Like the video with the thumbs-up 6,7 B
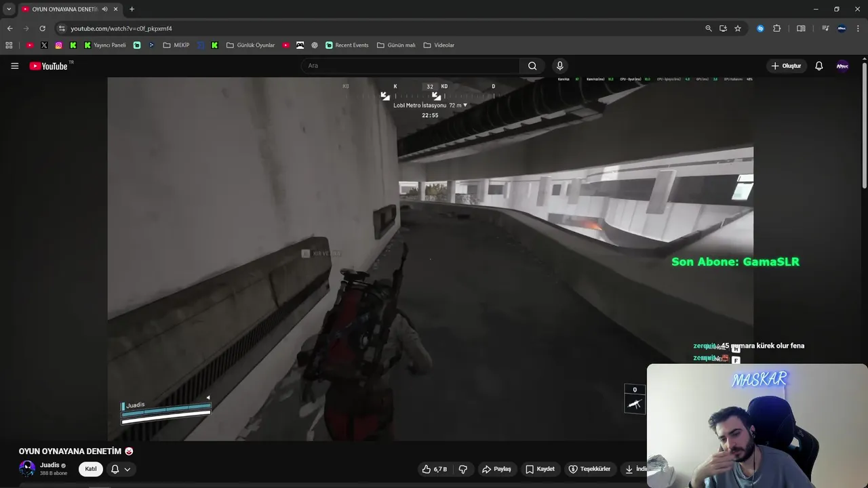Screen dimensions: 868x488 435,469
